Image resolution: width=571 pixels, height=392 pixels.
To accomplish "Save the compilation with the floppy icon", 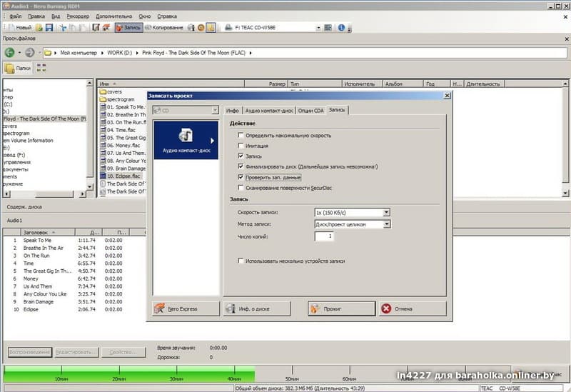I will pyautogui.click(x=49, y=27).
